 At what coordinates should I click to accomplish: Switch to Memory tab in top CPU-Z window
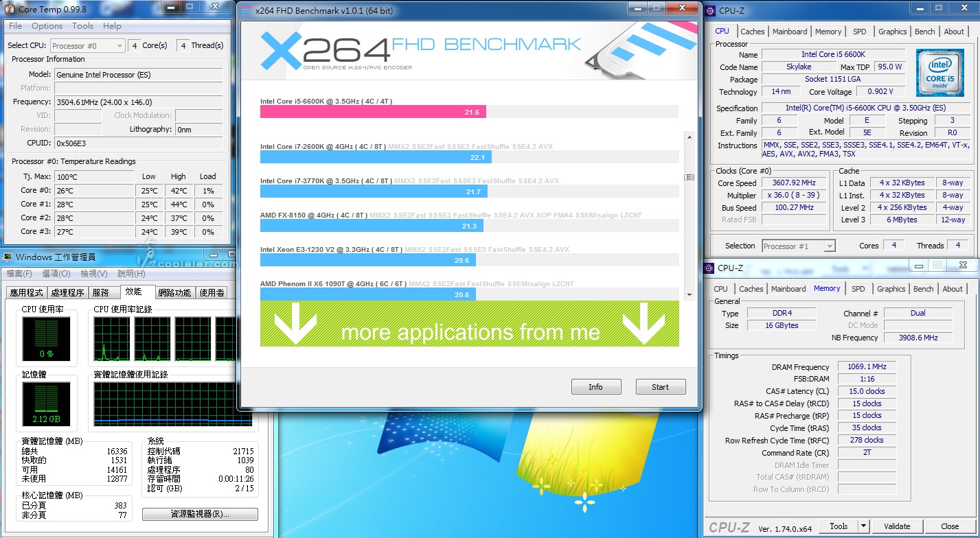pos(828,32)
